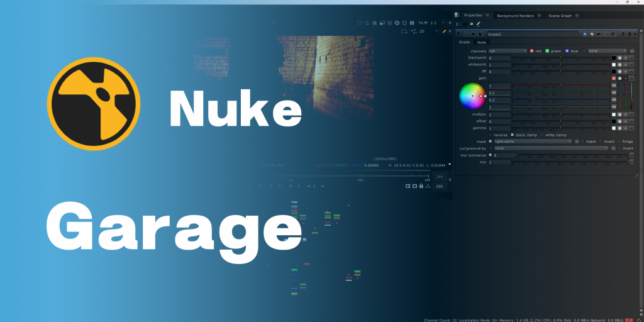Click the pink gain color swatch
The image size is (644, 322).
(614, 78)
